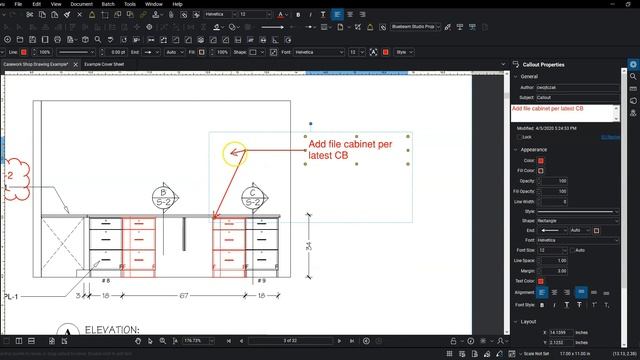Open the Properties gear in the right sidebar

[x=633, y=64]
